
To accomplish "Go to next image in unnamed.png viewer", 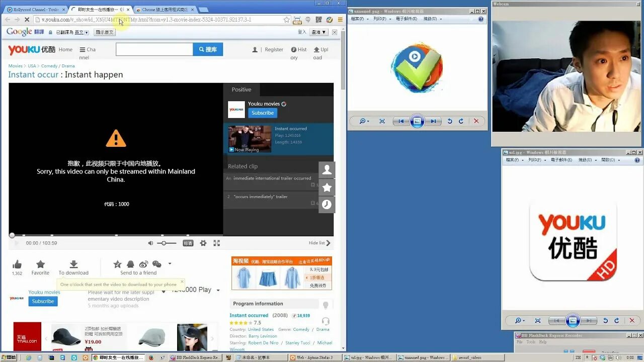I will point(433,121).
